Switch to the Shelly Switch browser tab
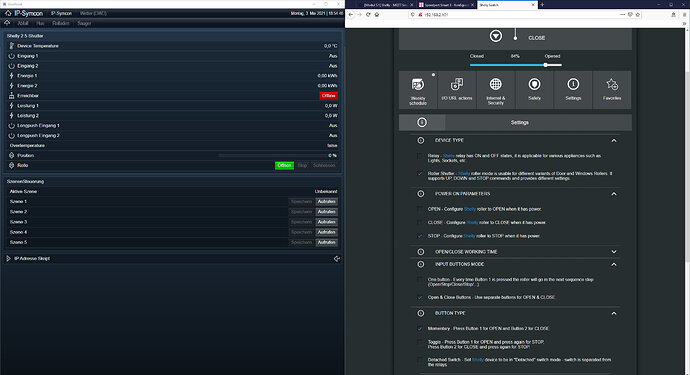Image resolution: width=690 pixels, height=375 pixels. [506, 4]
